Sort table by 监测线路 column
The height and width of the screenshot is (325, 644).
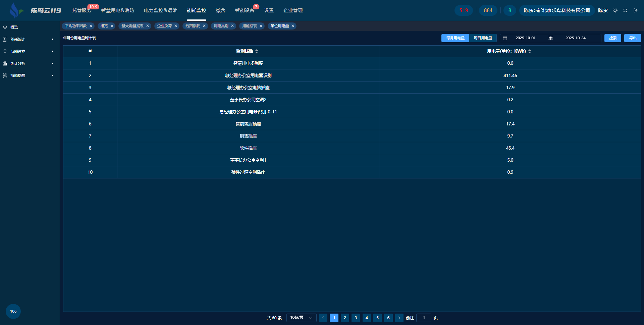[x=257, y=51]
